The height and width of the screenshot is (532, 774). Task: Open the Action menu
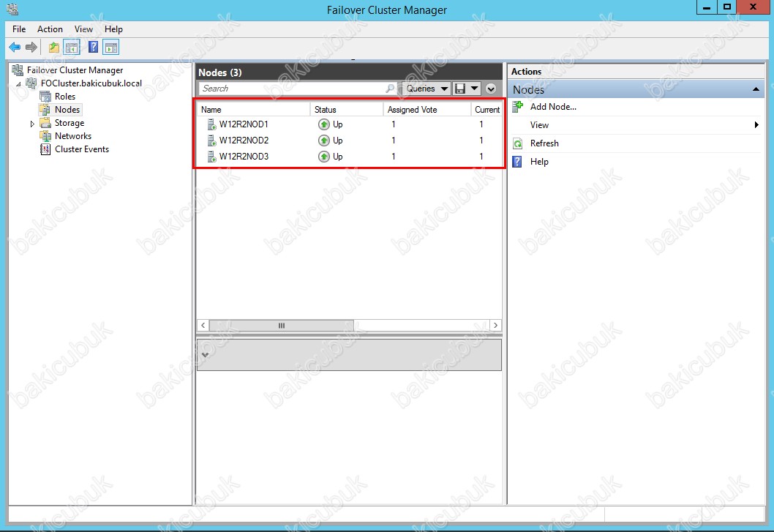click(x=50, y=29)
